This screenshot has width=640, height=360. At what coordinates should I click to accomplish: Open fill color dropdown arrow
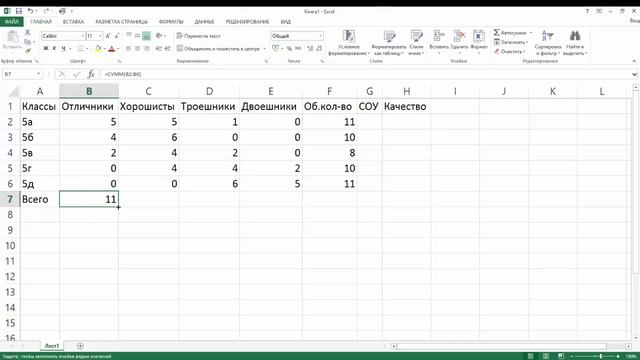(x=104, y=49)
